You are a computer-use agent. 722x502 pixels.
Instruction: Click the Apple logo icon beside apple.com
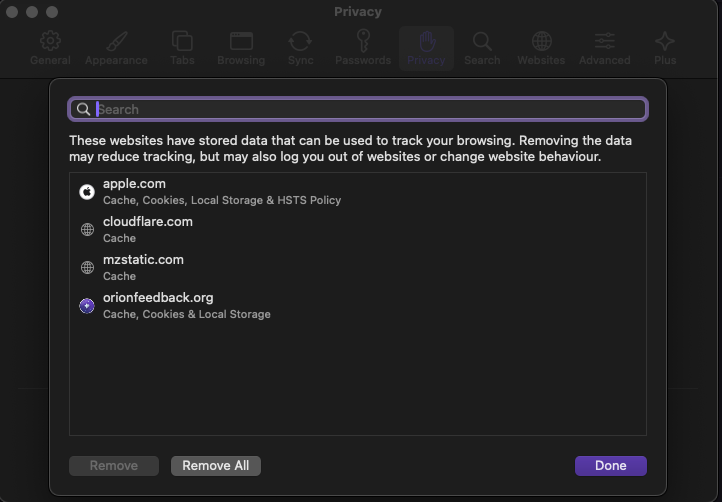(87, 191)
